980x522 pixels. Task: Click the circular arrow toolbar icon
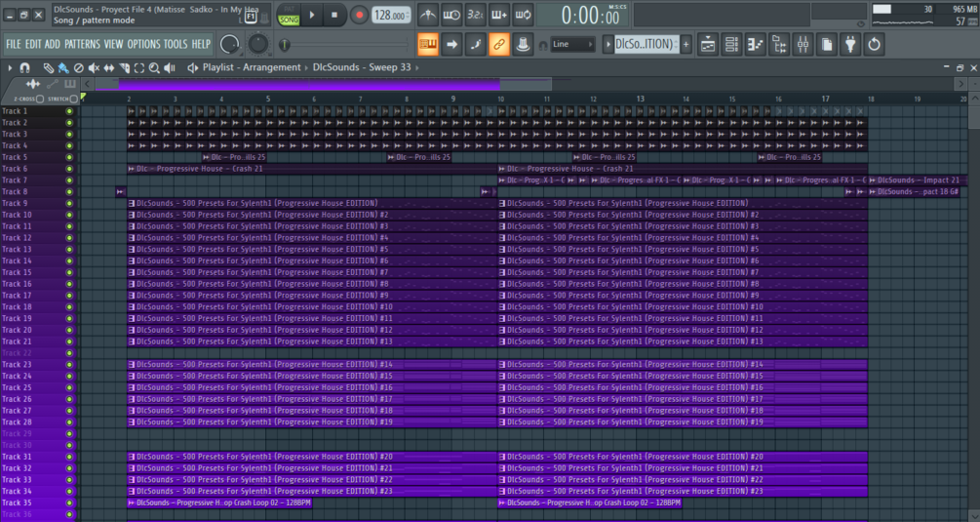point(875,44)
